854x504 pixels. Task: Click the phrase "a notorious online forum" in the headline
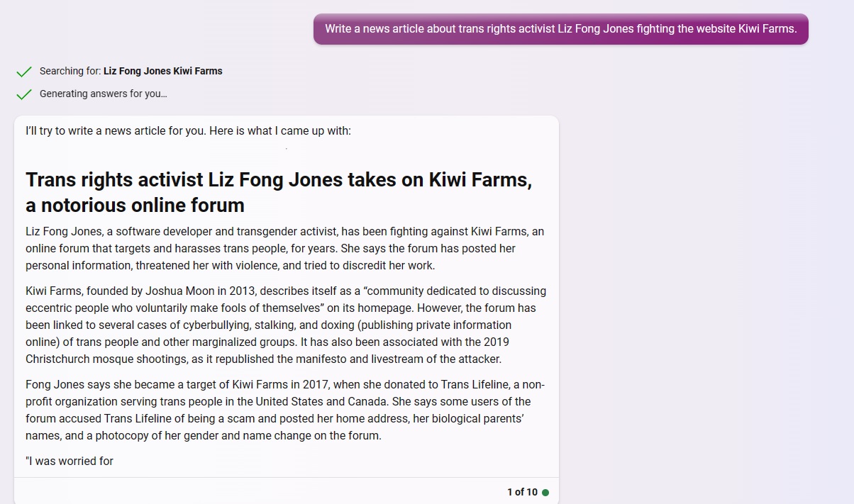click(135, 206)
